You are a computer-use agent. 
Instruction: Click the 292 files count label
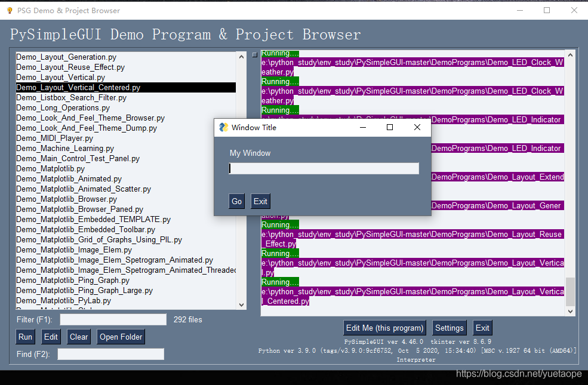pyautogui.click(x=188, y=319)
